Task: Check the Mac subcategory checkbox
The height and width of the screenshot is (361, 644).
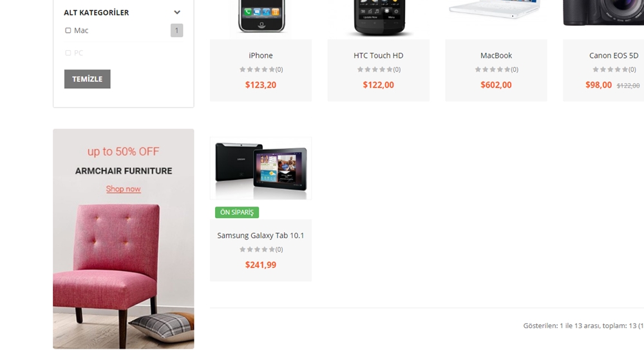Action: (68, 30)
